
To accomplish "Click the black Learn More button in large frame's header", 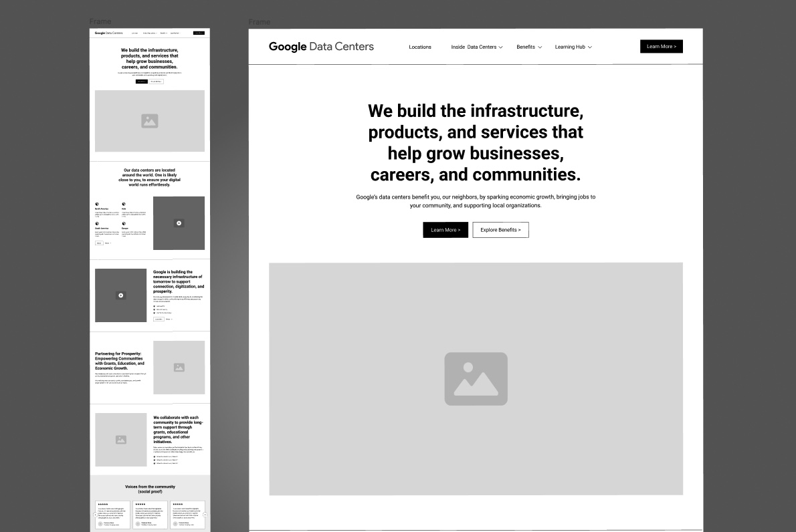I will click(x=661, y=46).
